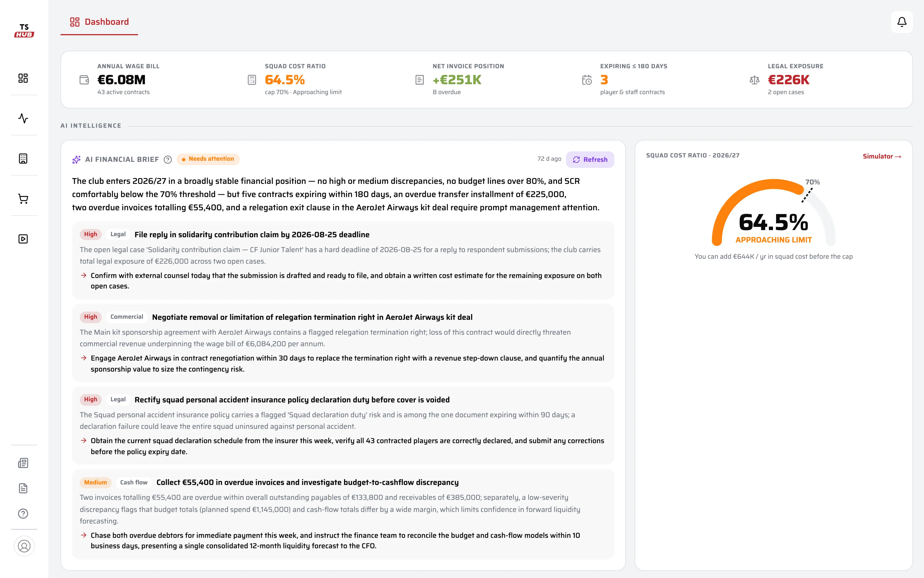Open the solidarity contribution claim recommendation
The height and width of the screenshot is (578, 924).
point(343,260)
